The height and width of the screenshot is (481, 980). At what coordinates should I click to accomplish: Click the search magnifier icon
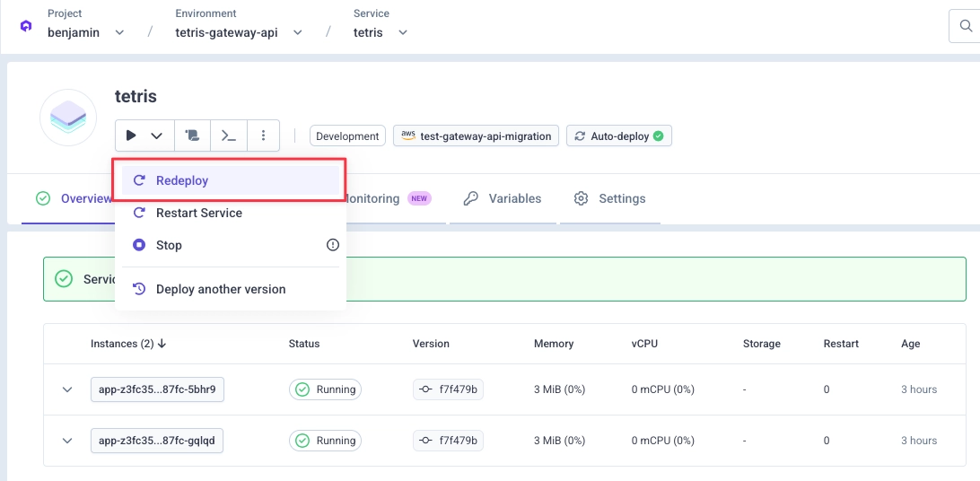tap(966, 26)
